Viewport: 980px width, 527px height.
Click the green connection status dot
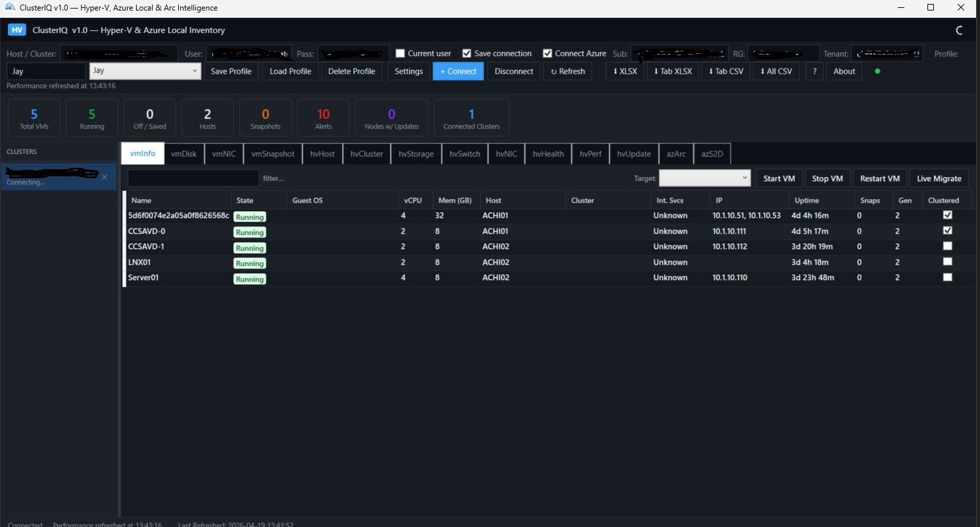coord(877,71)
